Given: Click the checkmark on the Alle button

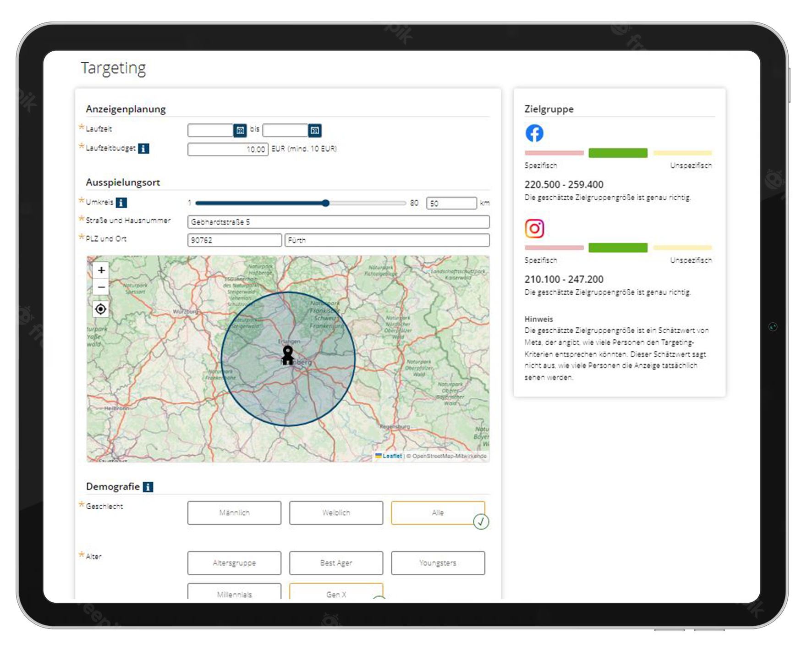Looking at the screenshot, I should click(x=481, y=522).
